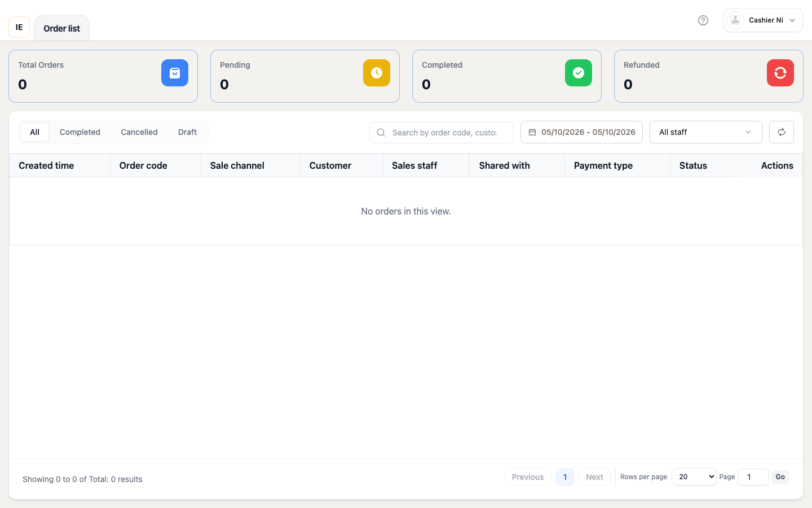
Task: Click the Showing 0 to 0 results text
Action: point(82,479)
